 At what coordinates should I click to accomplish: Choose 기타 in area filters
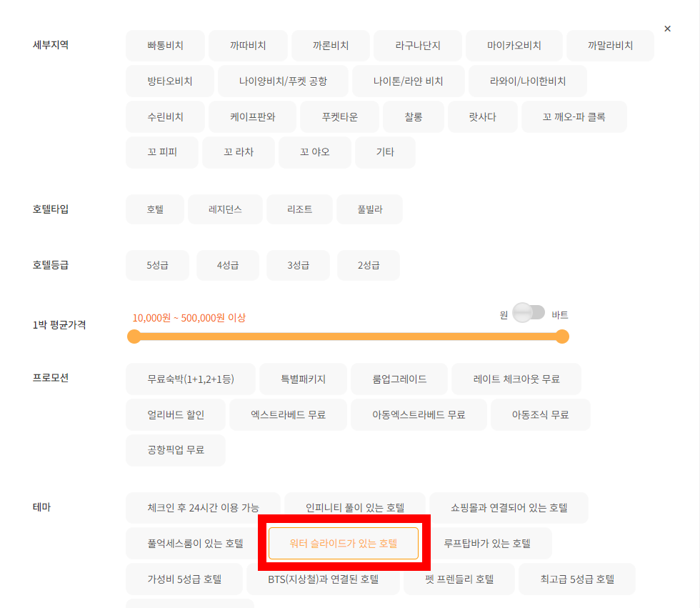click(385, 152)
